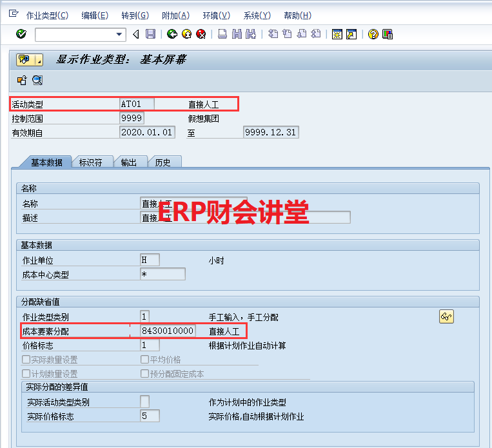Switch to the 标识符 tab

tap(90, 162)
